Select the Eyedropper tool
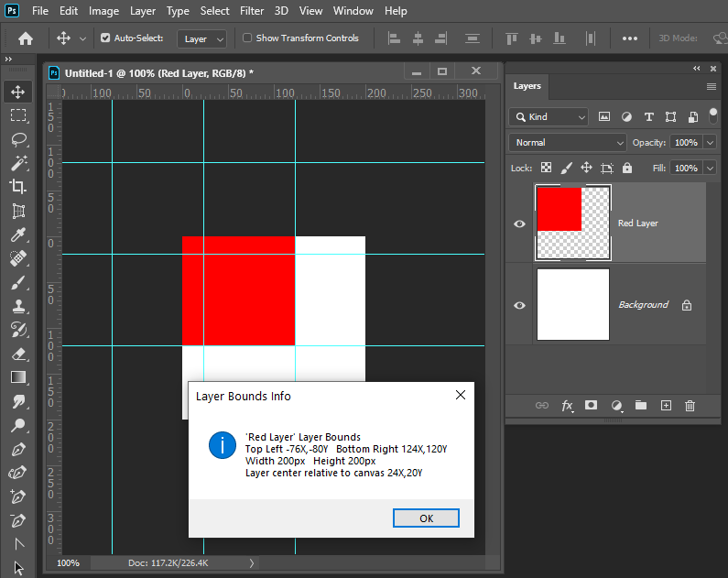The height and width of the screenshot is (578, 728). coord(18,234)
